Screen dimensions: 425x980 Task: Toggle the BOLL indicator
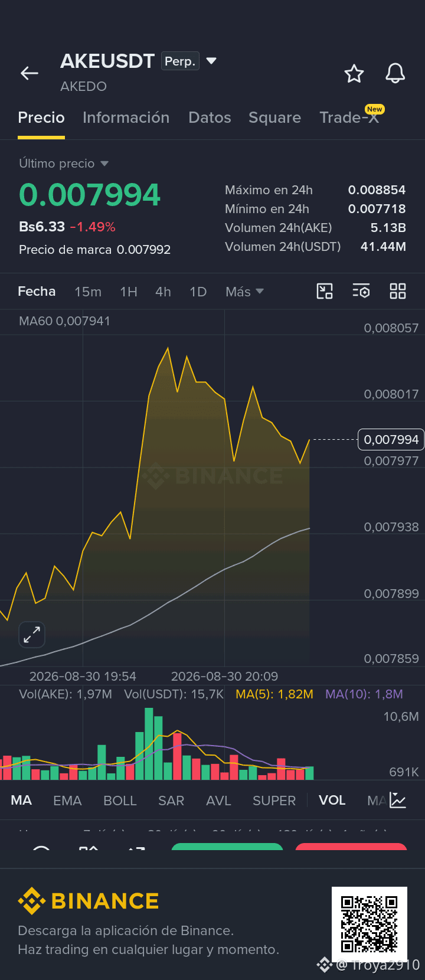(120, 801)
